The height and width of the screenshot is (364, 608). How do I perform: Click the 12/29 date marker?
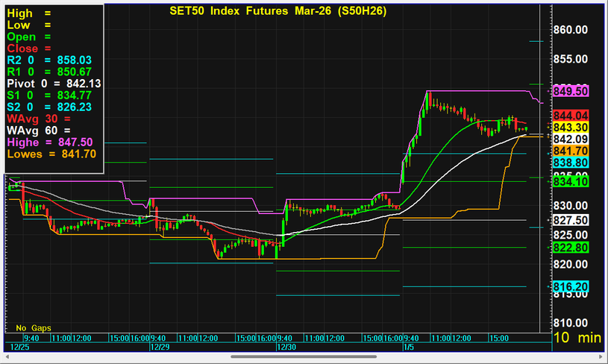click(x=159, y=346)
